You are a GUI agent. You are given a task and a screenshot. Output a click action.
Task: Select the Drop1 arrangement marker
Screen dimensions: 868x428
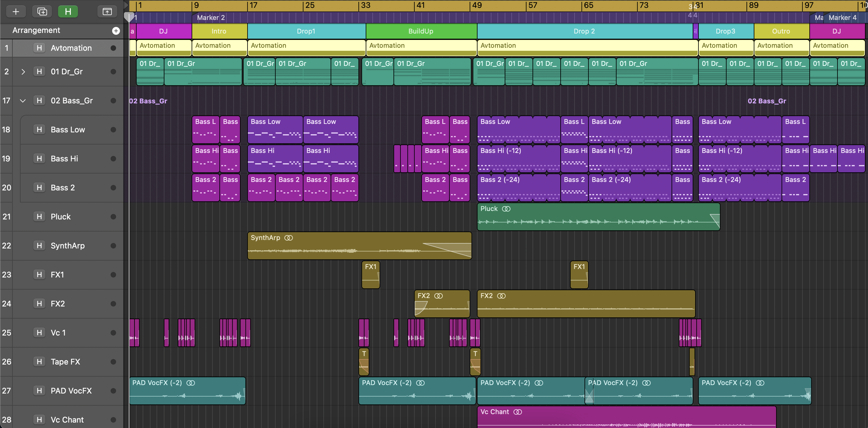click(x=306, y=31)
